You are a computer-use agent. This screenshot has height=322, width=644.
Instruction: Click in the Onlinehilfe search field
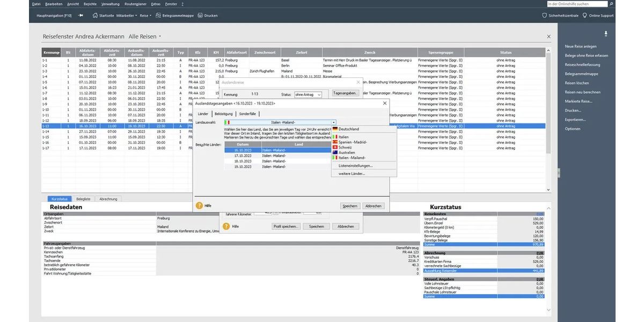coord(577,4)
